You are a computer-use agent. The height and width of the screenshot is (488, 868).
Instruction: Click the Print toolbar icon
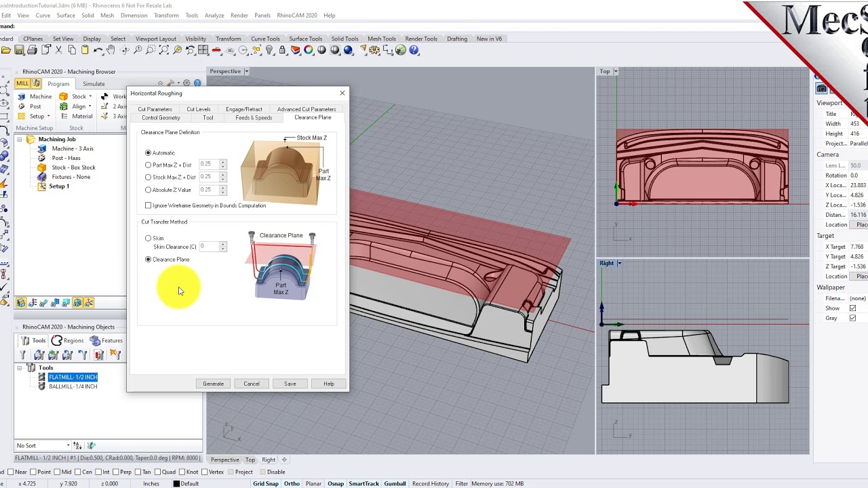click(x=32, y=50)
